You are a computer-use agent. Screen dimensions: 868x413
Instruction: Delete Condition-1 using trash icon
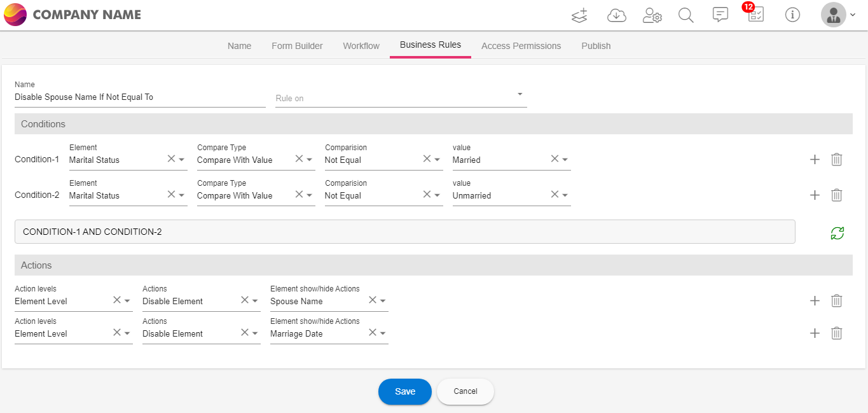coord(837,160)
